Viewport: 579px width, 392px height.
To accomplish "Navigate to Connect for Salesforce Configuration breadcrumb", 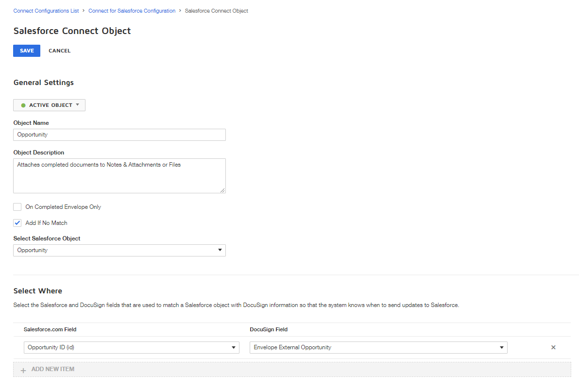I will tap(132, 10).
